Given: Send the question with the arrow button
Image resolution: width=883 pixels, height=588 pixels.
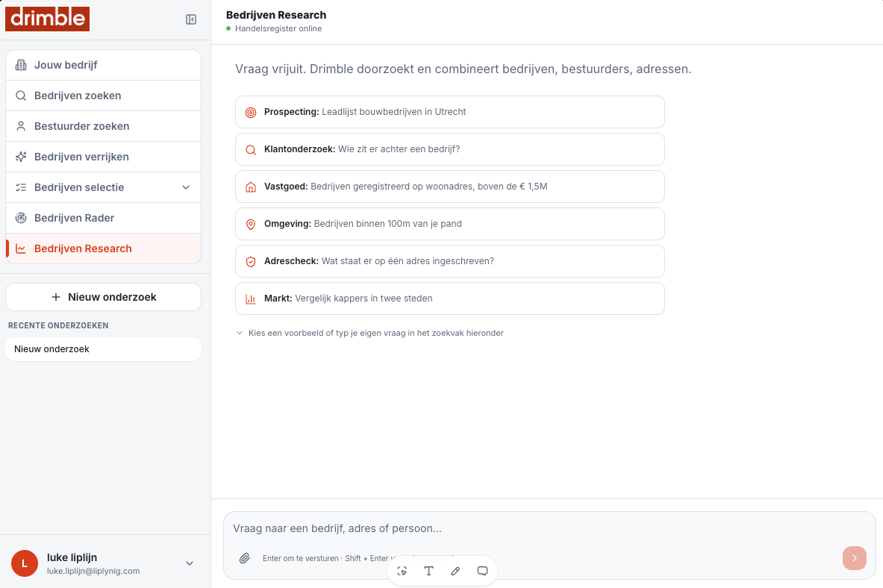Looking at the screenshot, I should click(x=855, y=558).
